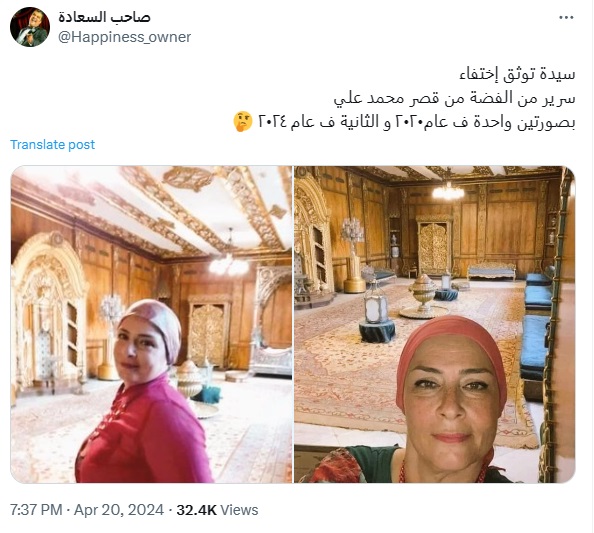Click the Translate post link

52,145
